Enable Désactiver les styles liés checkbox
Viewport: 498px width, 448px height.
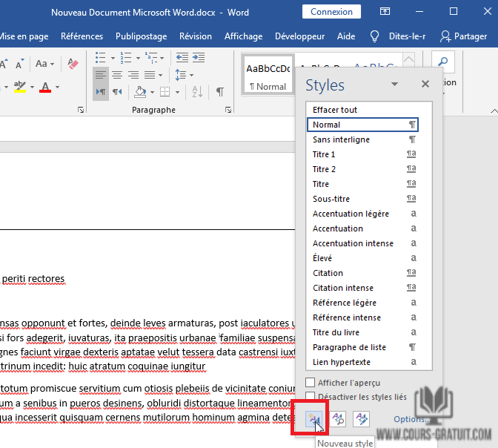310,397
